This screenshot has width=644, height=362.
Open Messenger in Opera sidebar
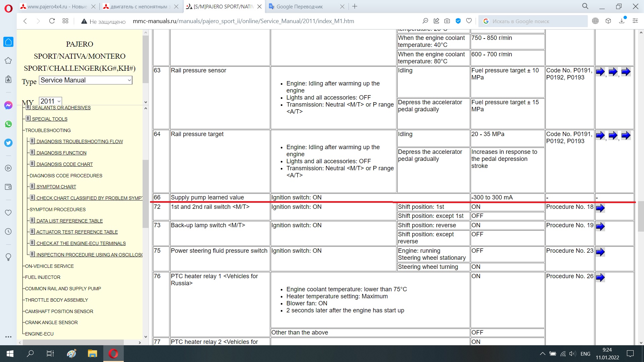(8, 105)
